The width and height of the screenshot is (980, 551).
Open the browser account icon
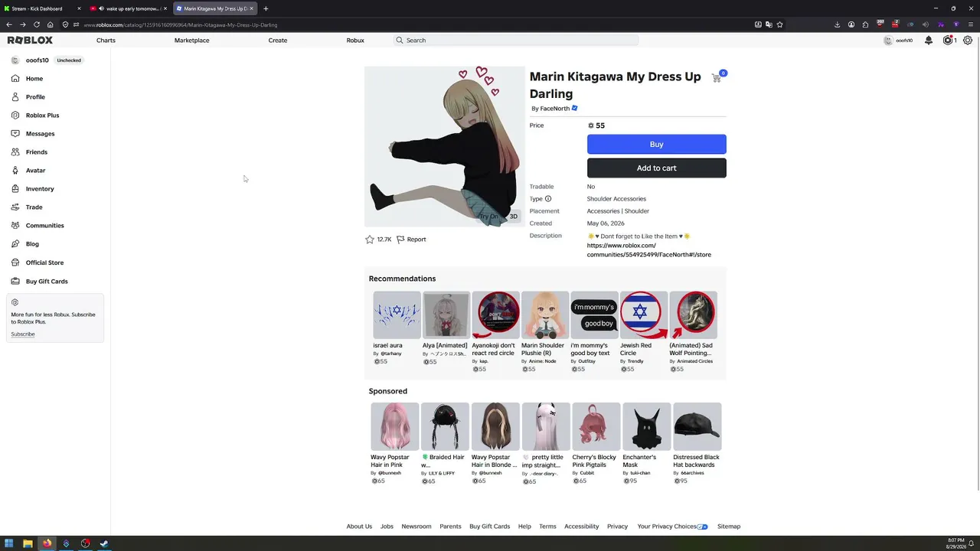point(851,24)
